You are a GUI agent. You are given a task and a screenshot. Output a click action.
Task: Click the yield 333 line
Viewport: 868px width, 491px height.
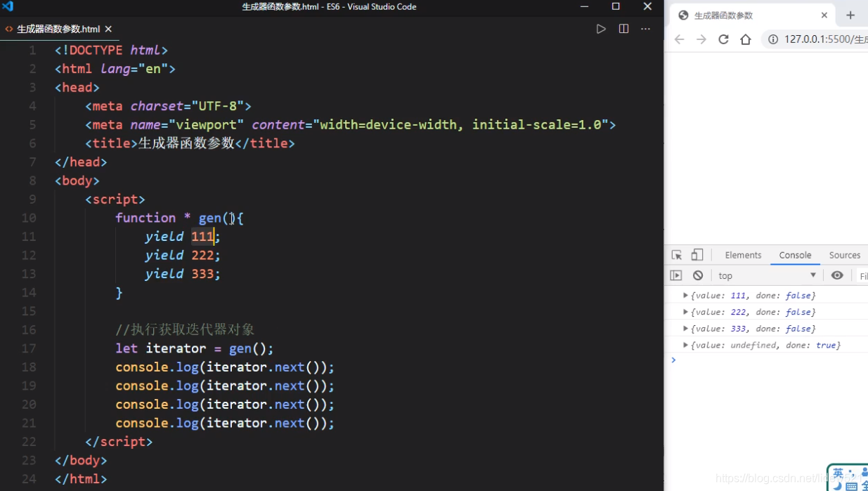(183, 274)
